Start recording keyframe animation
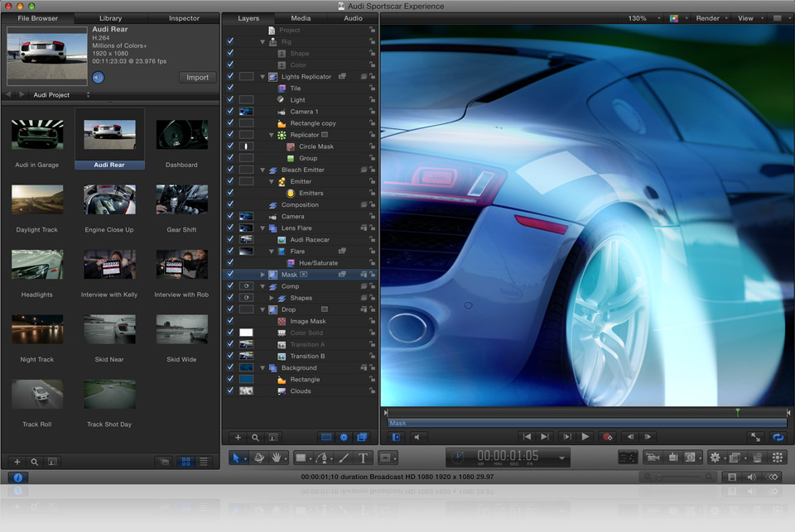The width and height of the screenshot is (795, 532). 607,437
